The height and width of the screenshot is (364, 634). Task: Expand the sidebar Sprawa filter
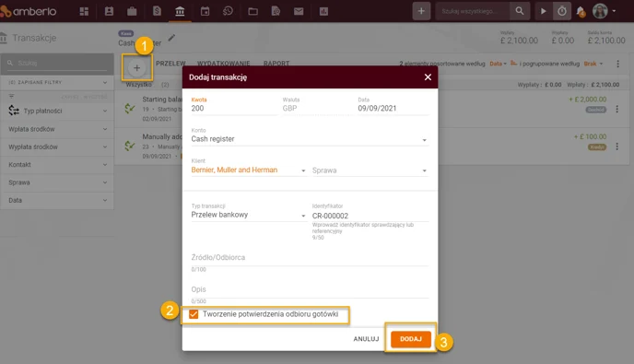coord(57,182)
